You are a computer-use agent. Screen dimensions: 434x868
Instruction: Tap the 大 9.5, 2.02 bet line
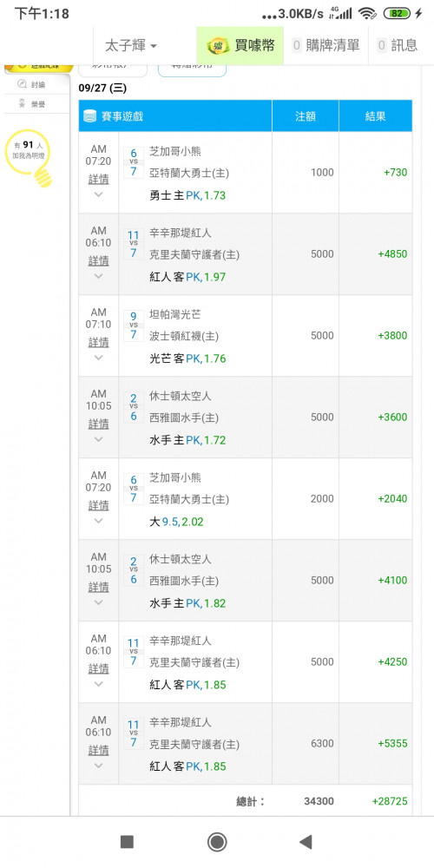pyautogui.click(x=176, y=522)
